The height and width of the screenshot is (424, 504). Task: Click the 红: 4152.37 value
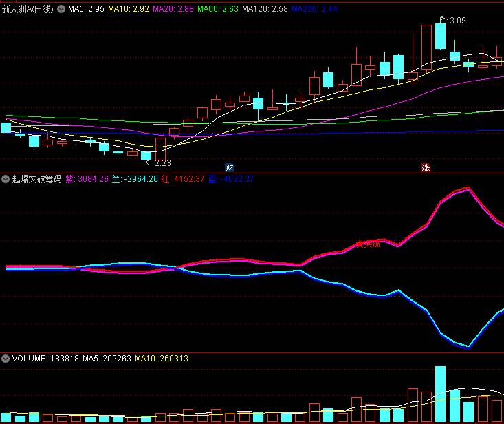(x=183, y=179)
